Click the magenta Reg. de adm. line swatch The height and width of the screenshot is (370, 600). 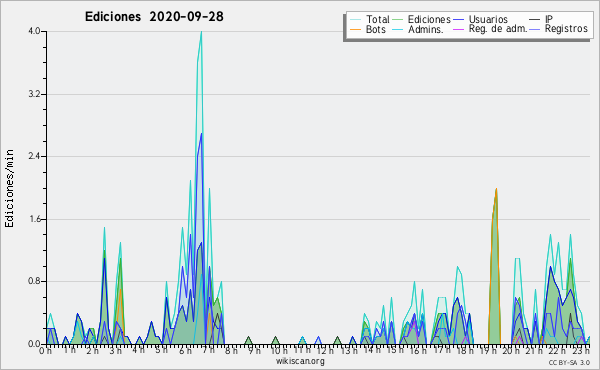pos(458,29)
